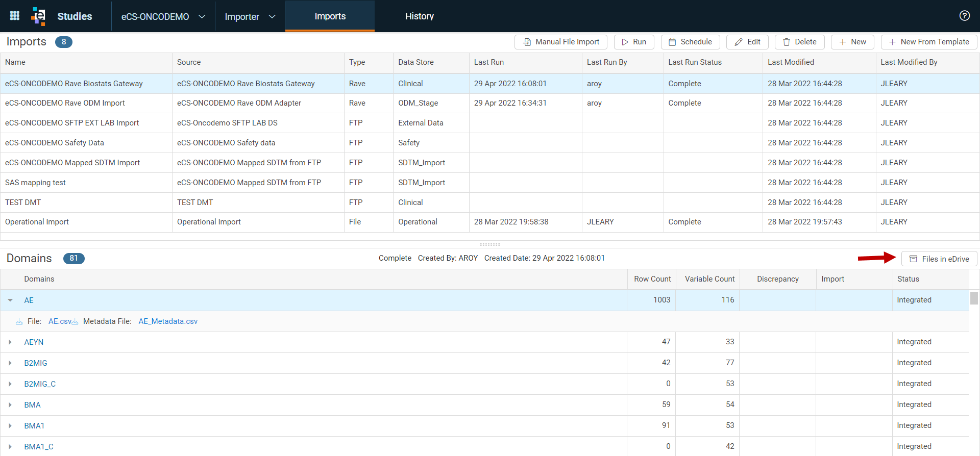This screenshot has width=980, height=456.
Task: Open the Schedule dialog
Action: click(690, 42)
